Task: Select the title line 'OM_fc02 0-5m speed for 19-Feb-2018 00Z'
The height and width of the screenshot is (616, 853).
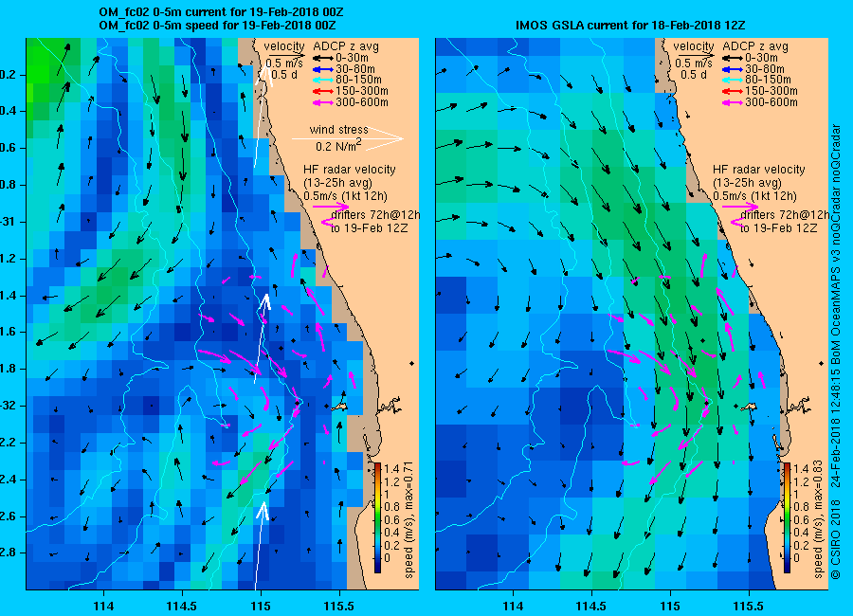Action: pos(217,26)
